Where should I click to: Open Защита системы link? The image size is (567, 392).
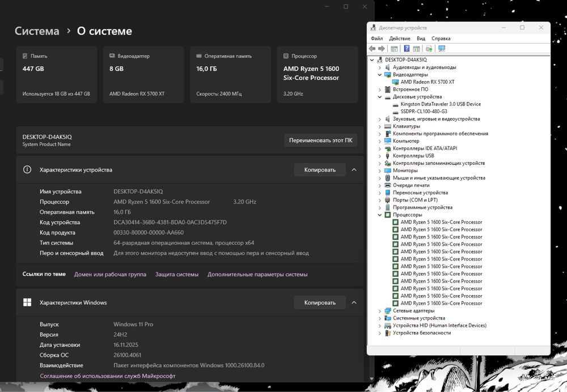[177, 274]
